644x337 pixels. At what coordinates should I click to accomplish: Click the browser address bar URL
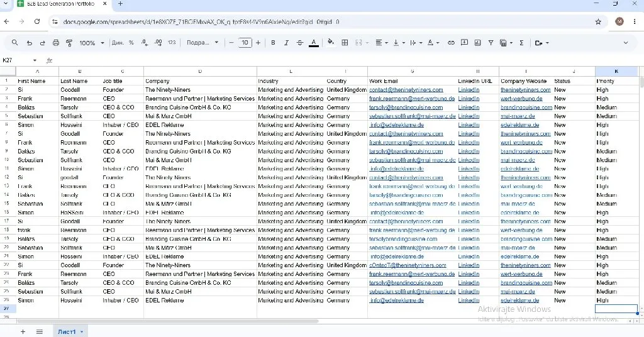[201, 22]
